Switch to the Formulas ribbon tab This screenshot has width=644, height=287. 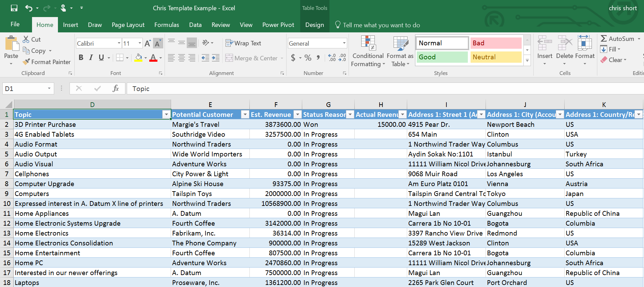tap(167, 25)
